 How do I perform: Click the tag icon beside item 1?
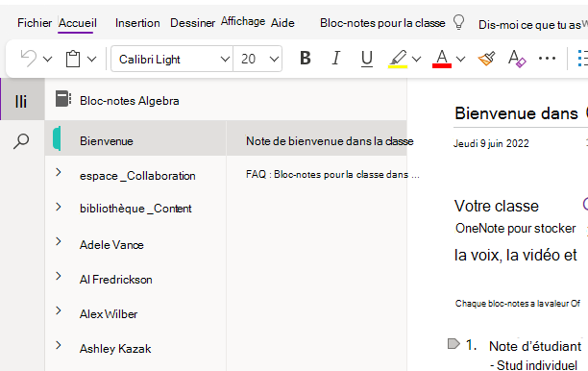coord(453,344)
